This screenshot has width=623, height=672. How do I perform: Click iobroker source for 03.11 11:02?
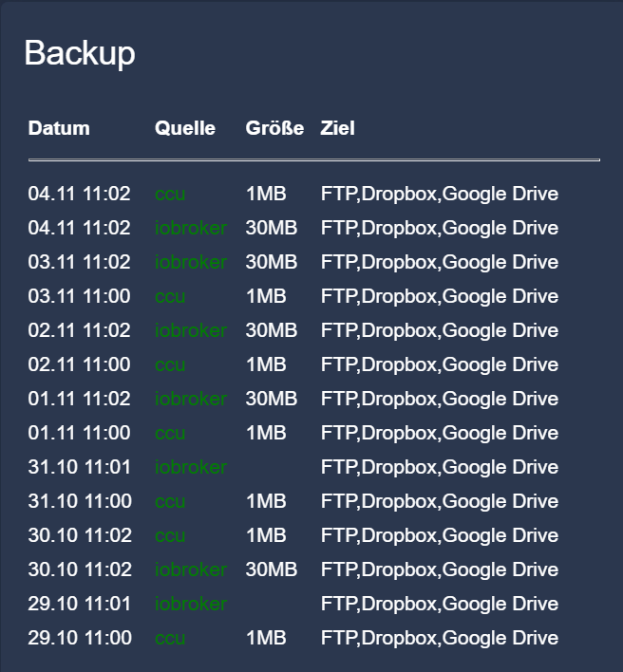click(x=191, y=262)
